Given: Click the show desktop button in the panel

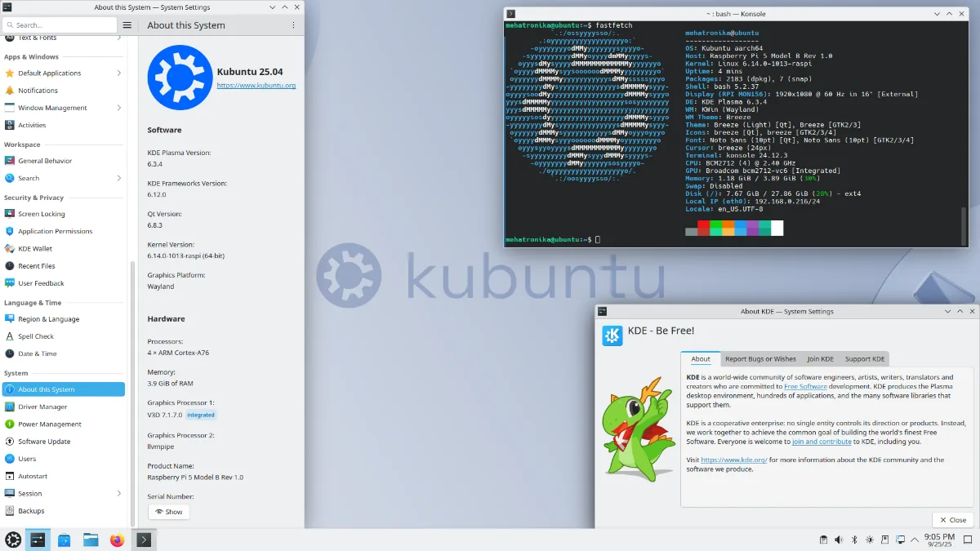Looking at the screenshot, I should click(x=969, y=540).
